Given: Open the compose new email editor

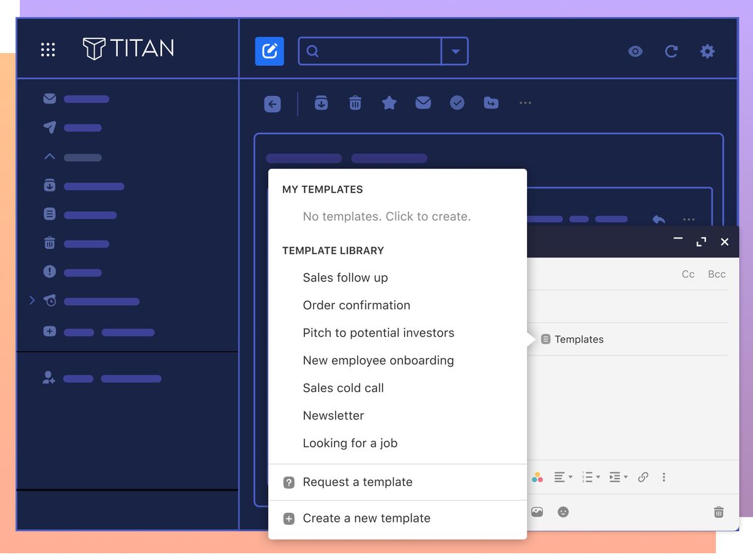Looking at the screenshot, I should point(270,51).
